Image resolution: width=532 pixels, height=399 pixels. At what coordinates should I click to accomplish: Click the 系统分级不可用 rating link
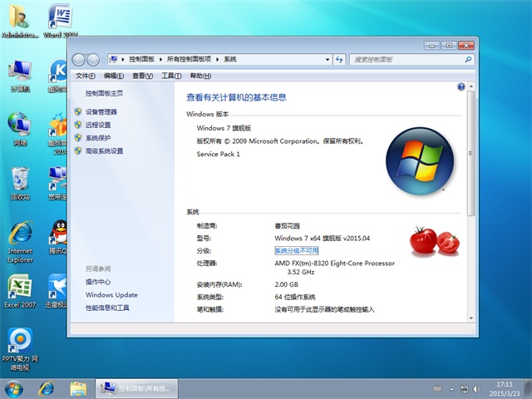click(x=297, y=250)
